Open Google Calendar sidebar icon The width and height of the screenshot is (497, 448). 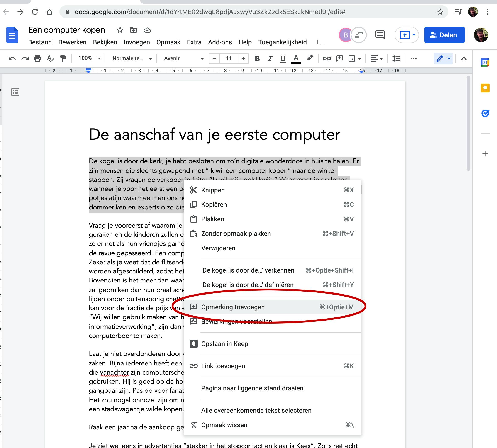(485, 63)
